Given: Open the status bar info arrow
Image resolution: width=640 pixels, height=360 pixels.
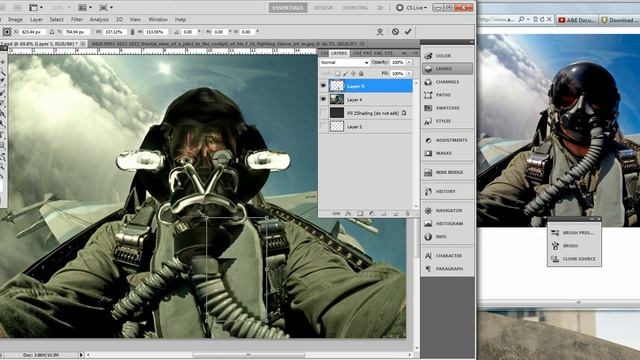Looking at the screenshot, I should pos(81,355).
